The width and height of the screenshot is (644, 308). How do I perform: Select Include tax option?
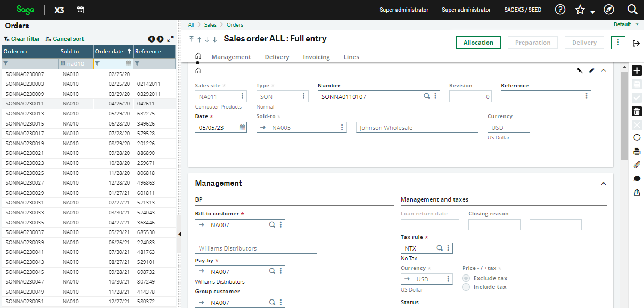(466, 287)
